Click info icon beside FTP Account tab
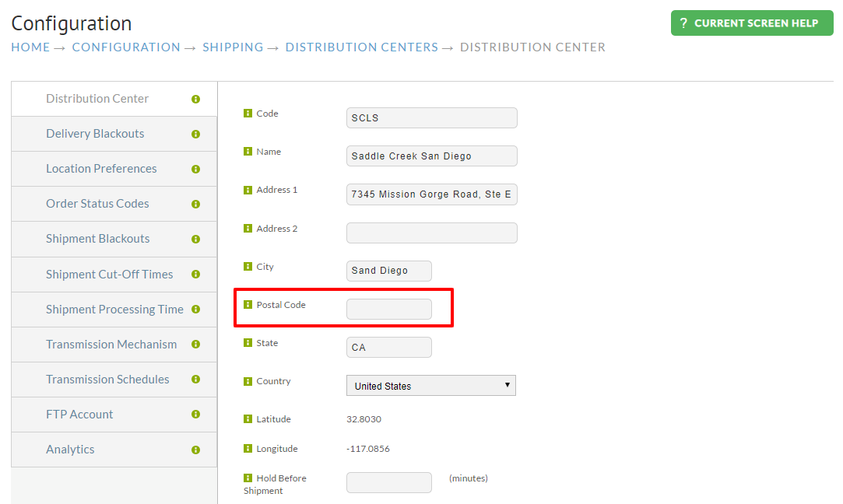843x504 pixels. (195, 415)
